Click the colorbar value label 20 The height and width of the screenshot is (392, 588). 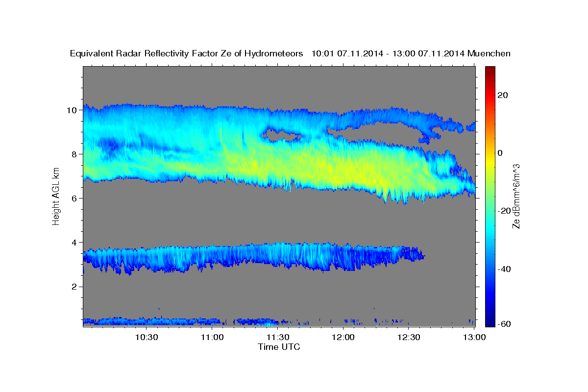(504, 95)
